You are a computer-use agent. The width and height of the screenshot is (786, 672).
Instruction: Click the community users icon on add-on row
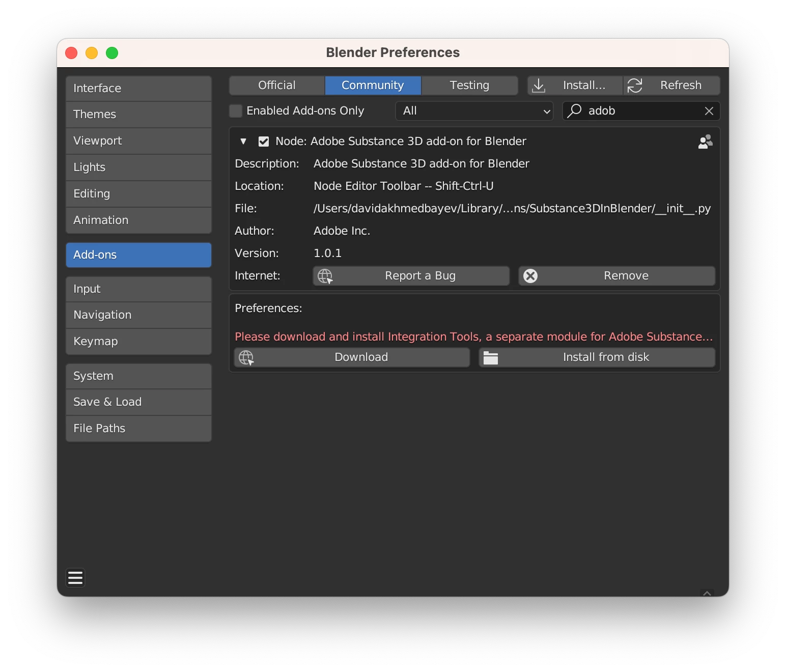tap(705, 142)
